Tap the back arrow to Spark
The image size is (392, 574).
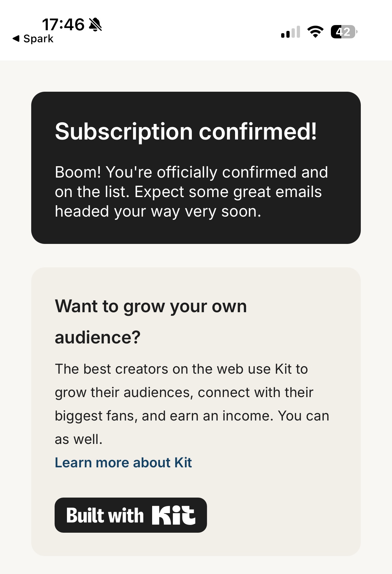point(16,39)
